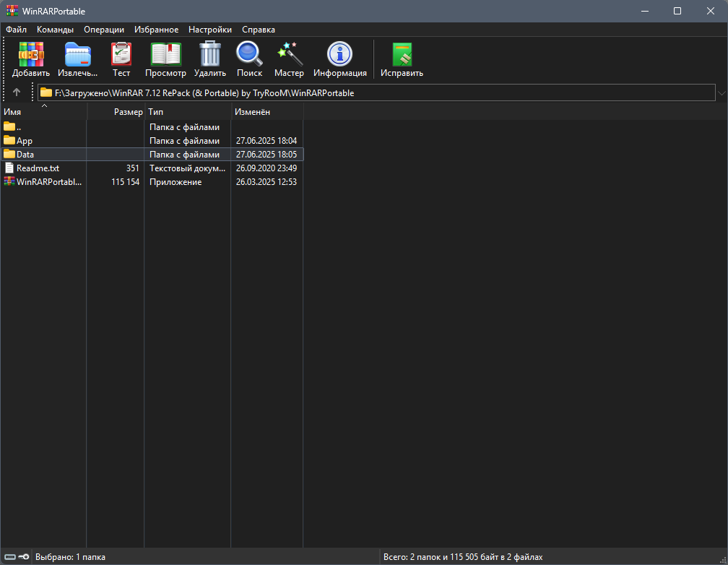This screenshot has height=565, width=728.
Task: Click the address path text field
Action: (x=376, y=92)
